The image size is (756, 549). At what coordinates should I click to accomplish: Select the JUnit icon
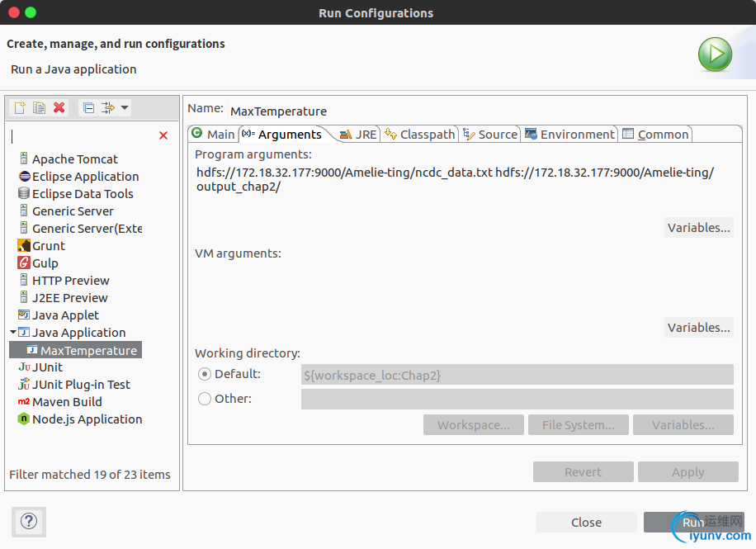pyautogui.click(x=25, y=367)
